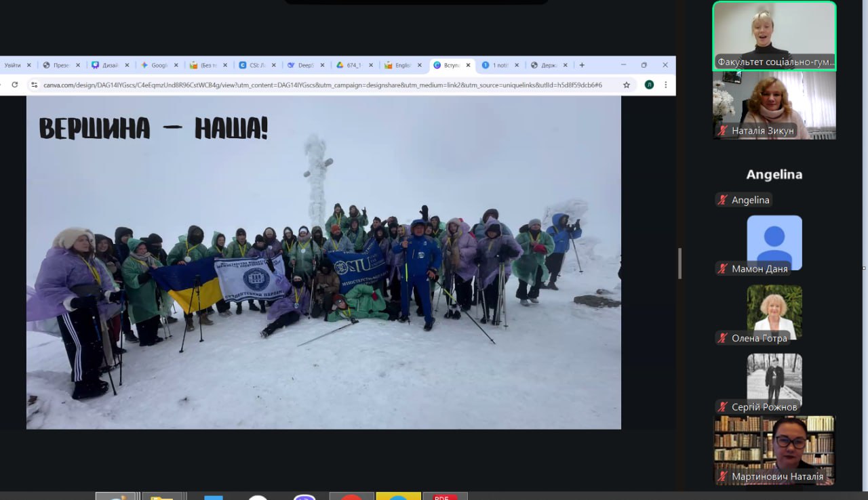This screenshot has height=500, width=868.
Task: Click muted mic icon beside Мамон Даня
Action: tap(724, 269)
